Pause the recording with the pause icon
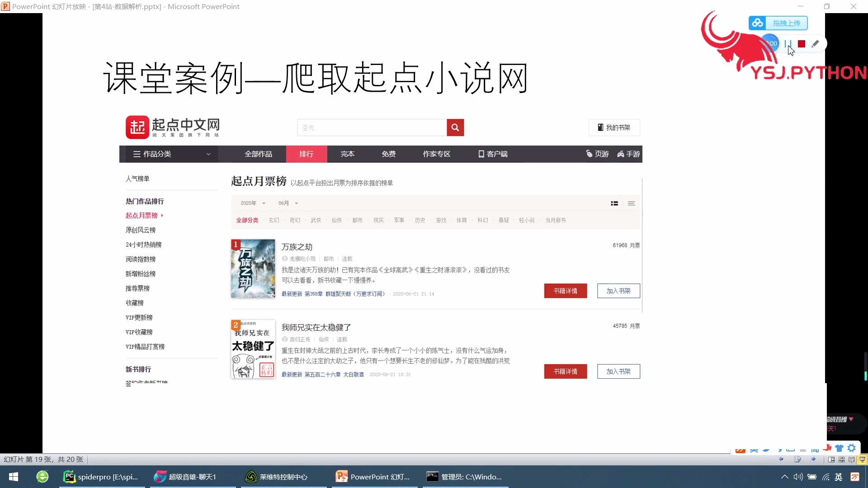Viewport: 868px width, 488px height. [x=788, y=43]
